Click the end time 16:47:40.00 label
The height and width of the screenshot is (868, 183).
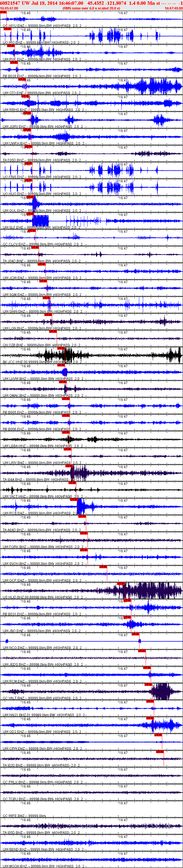pyautogui.click(x=173, y=8)
